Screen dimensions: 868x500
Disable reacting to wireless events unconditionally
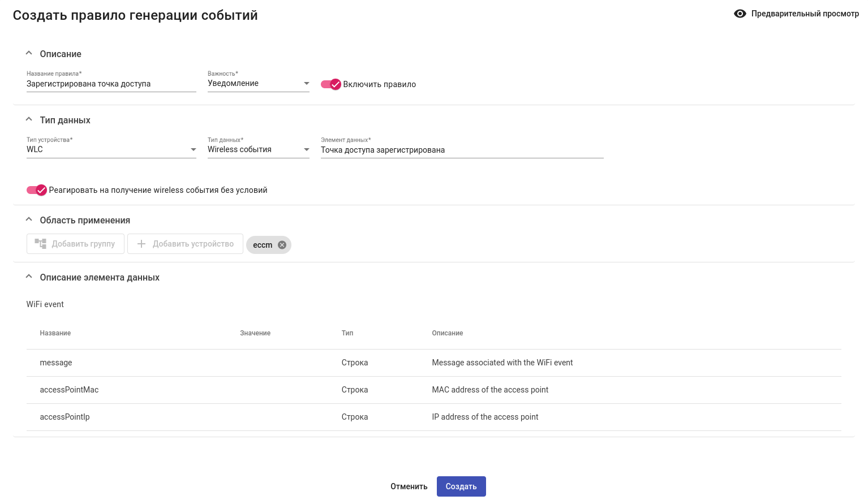tap(37, 190)
